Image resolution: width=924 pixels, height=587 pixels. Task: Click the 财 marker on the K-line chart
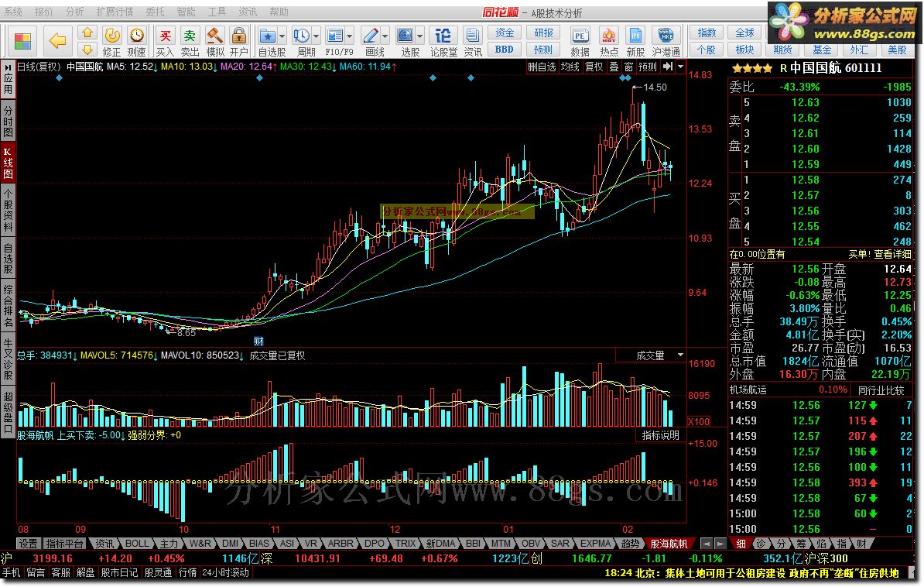coord(258,341)
